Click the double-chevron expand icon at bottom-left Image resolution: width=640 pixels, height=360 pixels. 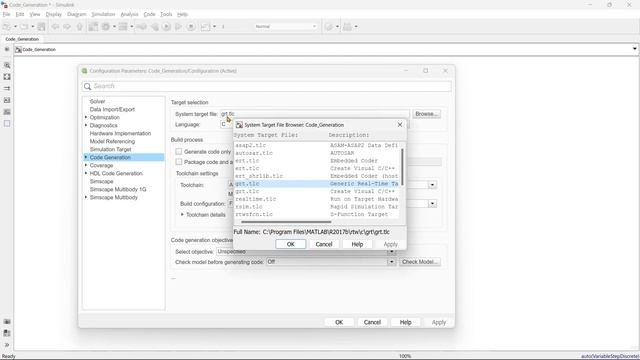pos(7,345)
